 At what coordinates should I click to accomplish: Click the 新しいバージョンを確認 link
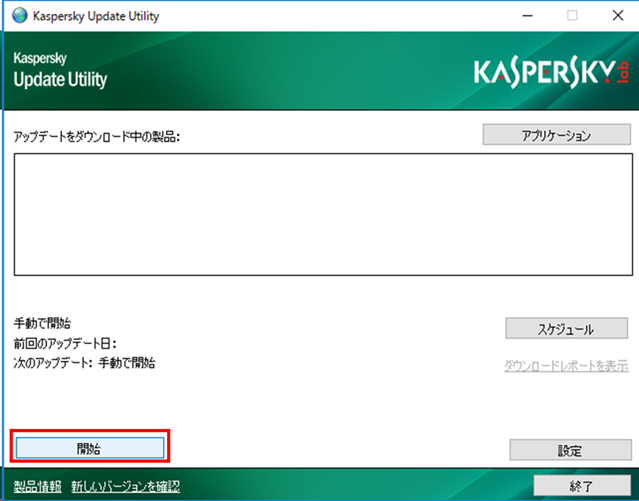[126, 486]
